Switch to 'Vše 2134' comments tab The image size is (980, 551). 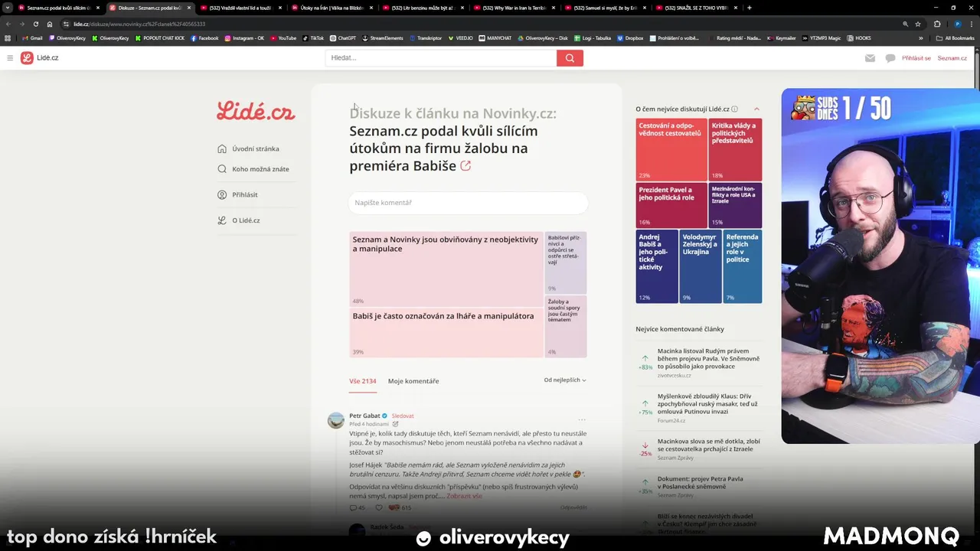[x=363, y=381]
